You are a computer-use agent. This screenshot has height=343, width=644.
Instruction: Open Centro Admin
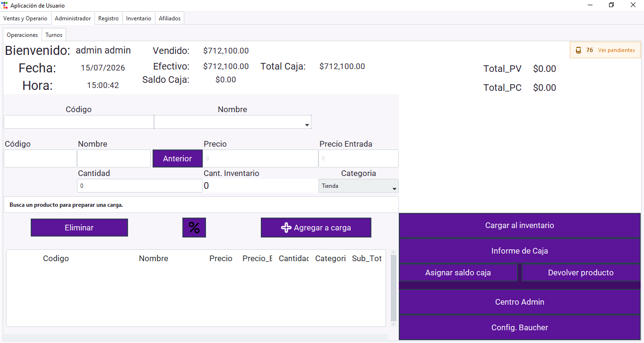[x=520, y=302]
